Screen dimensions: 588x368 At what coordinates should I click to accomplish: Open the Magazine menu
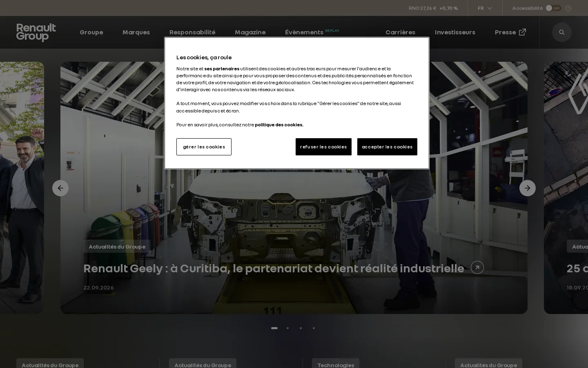click(250, 32)
